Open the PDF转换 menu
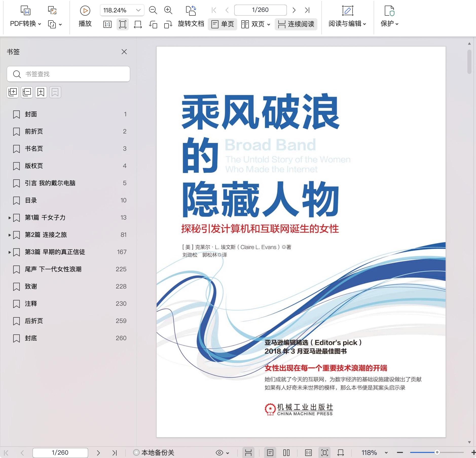The image size is (476, 458). (x=25, y=24)
